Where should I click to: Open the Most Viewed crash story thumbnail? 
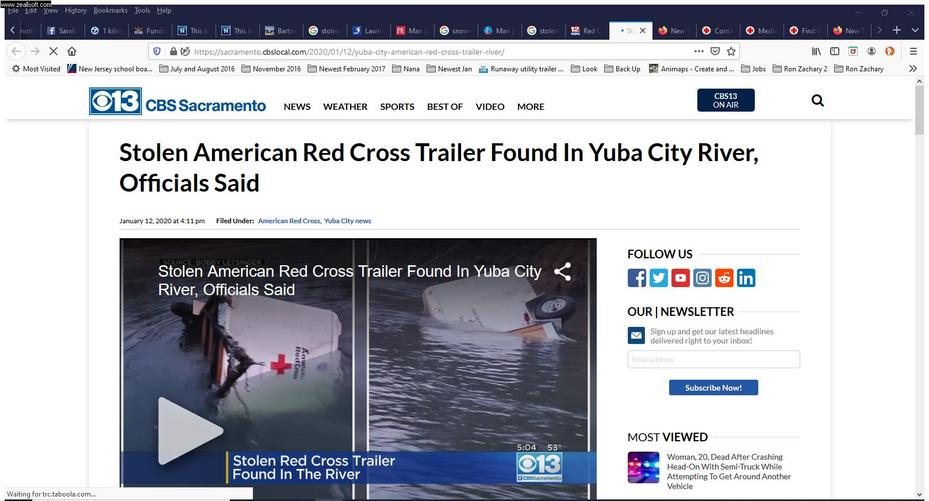(x=643, y=467)
